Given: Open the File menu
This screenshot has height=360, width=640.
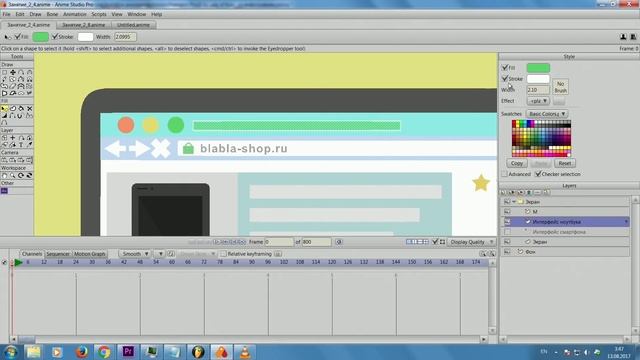Looking at the screenshot, I should click(x=7, y=14).
